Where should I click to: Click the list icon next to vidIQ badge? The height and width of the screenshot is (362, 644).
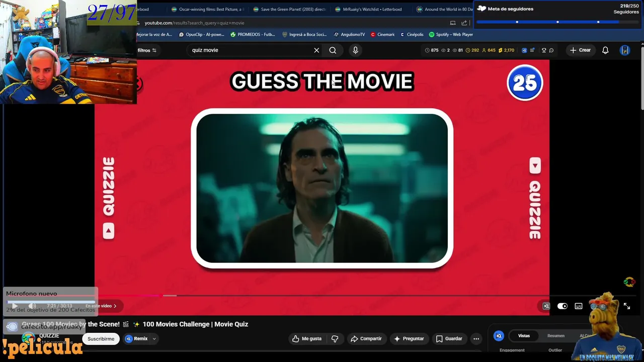532,50
